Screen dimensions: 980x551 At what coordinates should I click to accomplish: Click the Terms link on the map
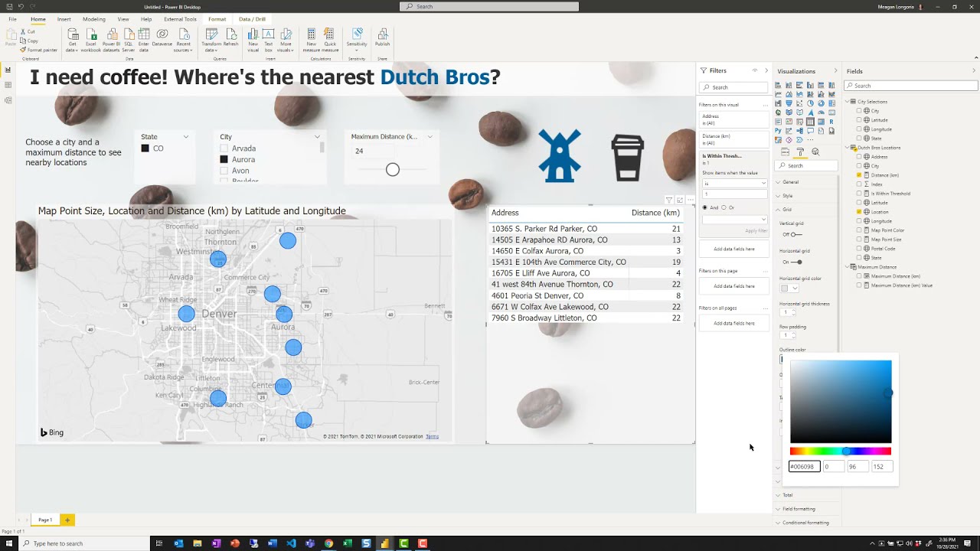[432, 437]
